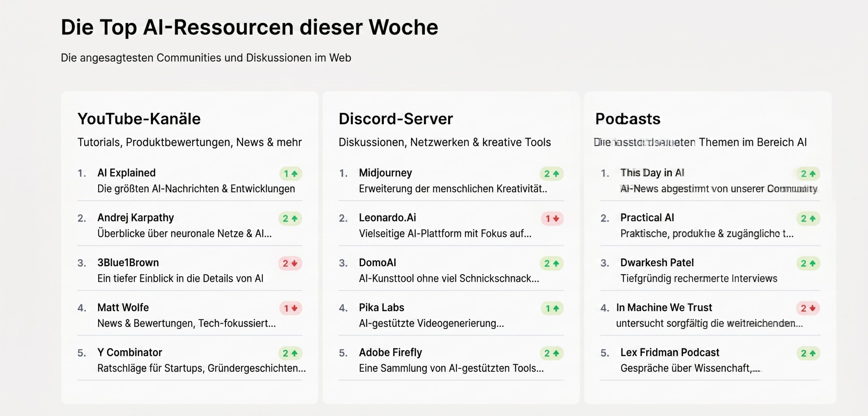Click the YouTube-Kanäle card heading
This screenshot has width=868, height=416.
(x=139, y=119)
